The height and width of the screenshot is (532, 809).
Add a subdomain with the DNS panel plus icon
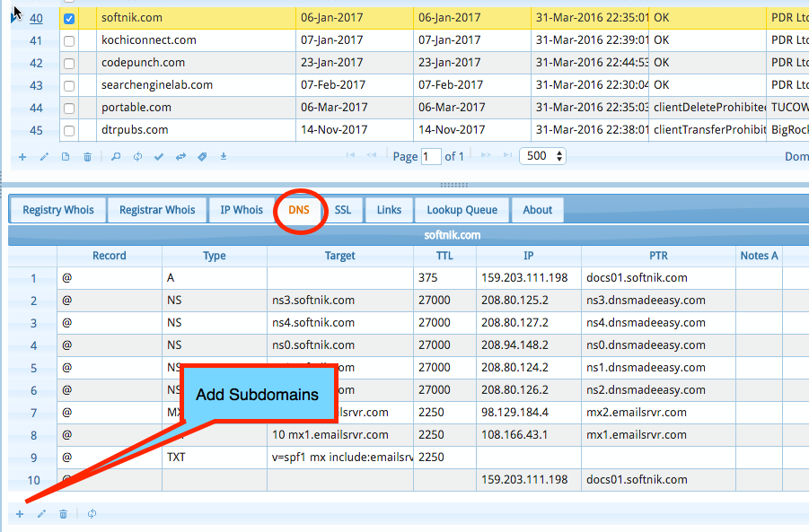20,514
